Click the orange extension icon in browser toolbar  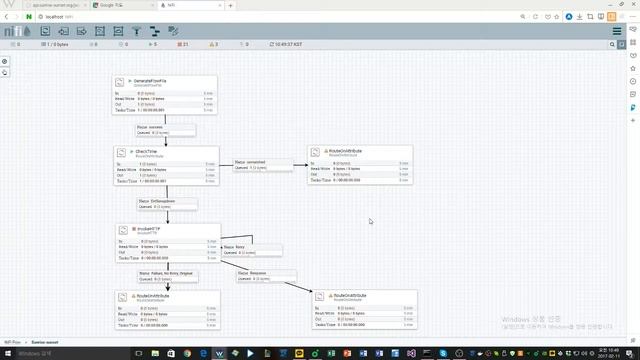611,17
